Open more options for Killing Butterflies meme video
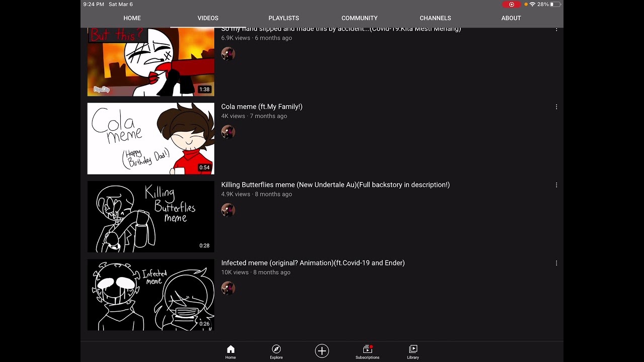 [556, 185]
